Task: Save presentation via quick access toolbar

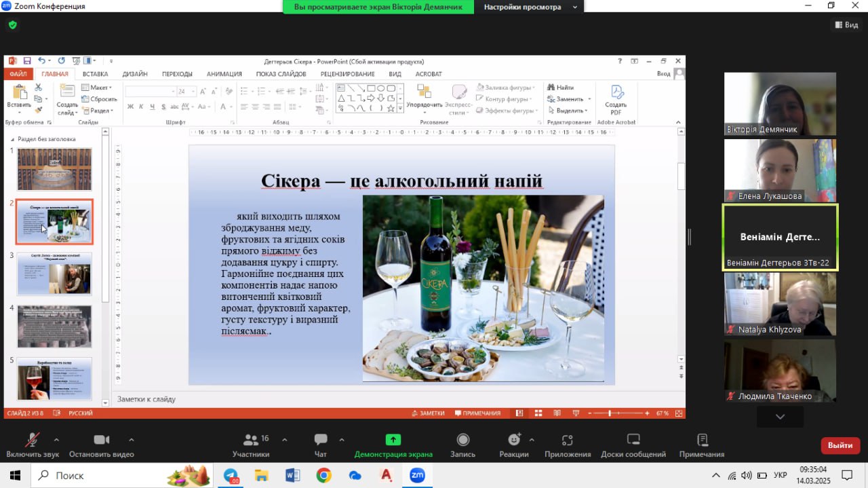Action: click(x=28, y=60)
